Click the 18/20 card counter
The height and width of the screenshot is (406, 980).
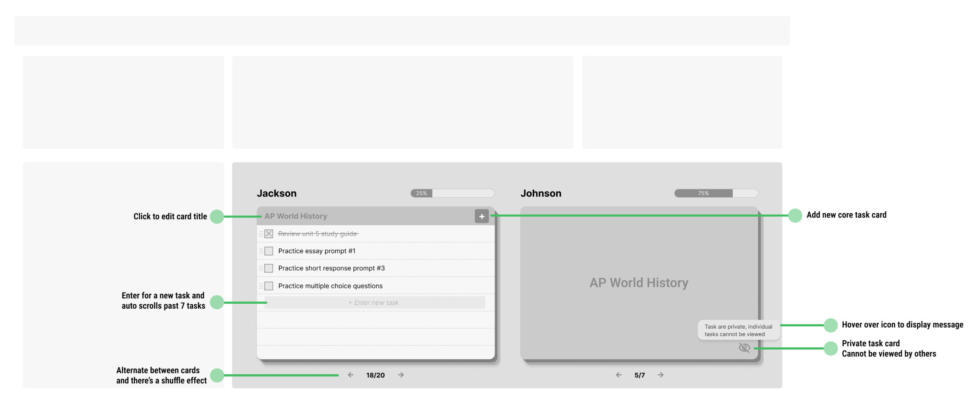point(375,375)
